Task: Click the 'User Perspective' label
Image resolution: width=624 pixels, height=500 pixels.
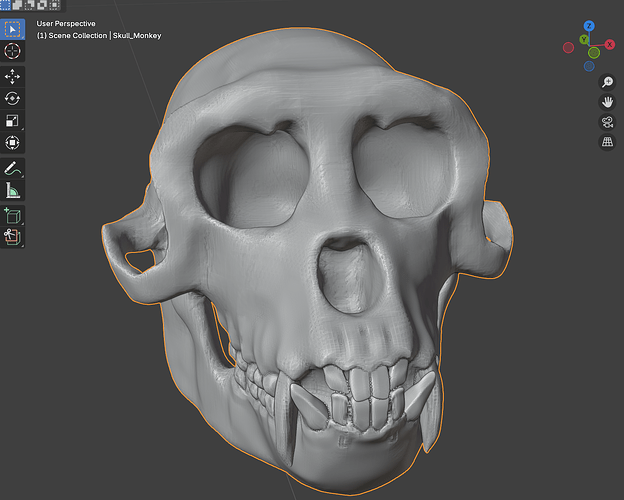Action: 66,23
